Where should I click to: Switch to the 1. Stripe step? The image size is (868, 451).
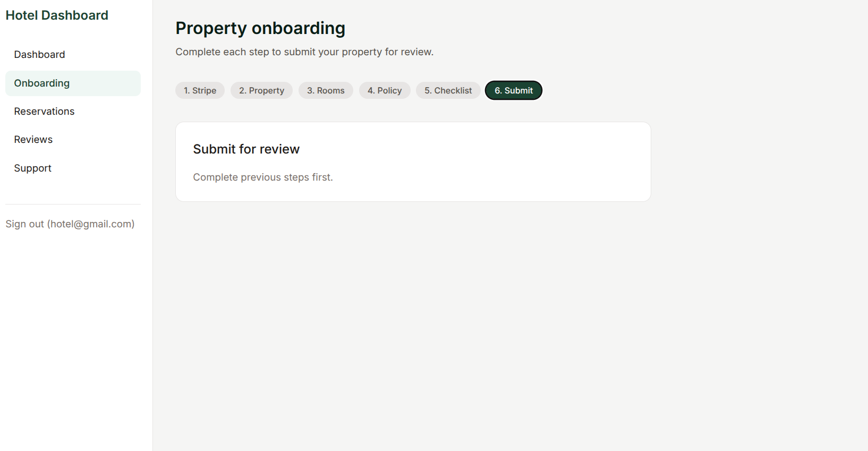[x=200, y=90]
